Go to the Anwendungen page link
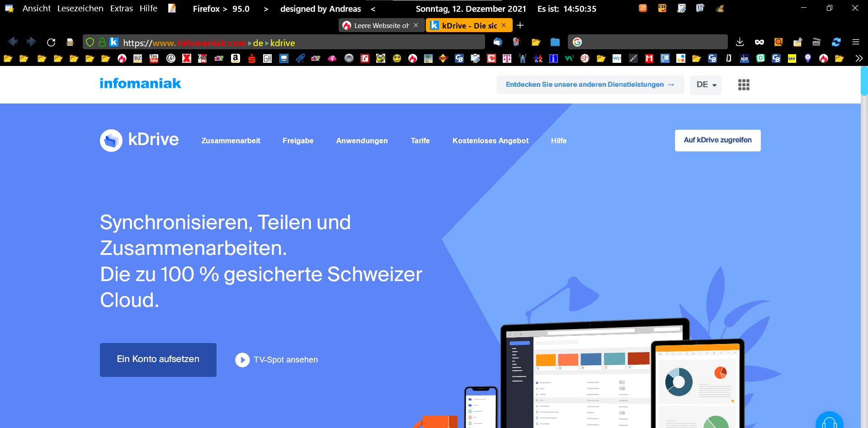Viewport: 868px width, 428px height. 362,141
